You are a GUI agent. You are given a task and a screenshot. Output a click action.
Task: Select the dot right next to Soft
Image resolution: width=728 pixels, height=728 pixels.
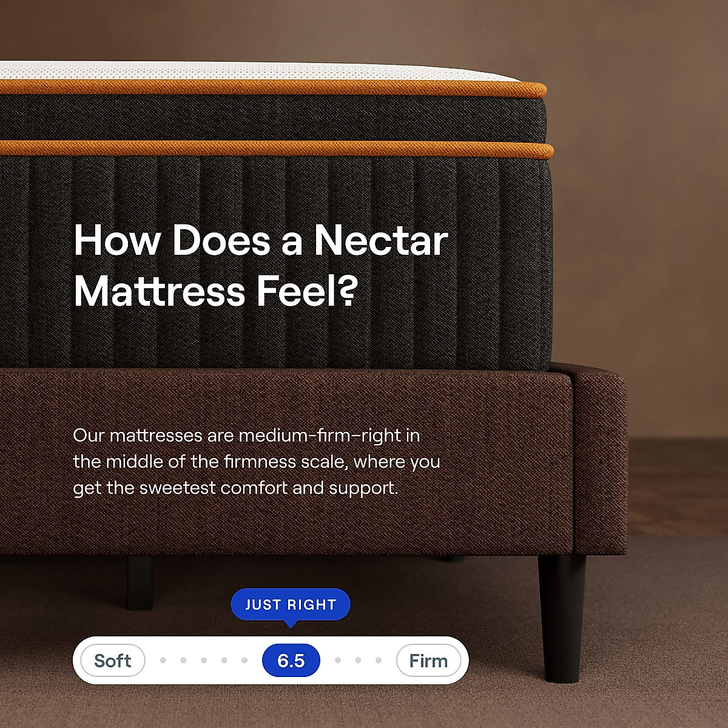pos(163,660)
